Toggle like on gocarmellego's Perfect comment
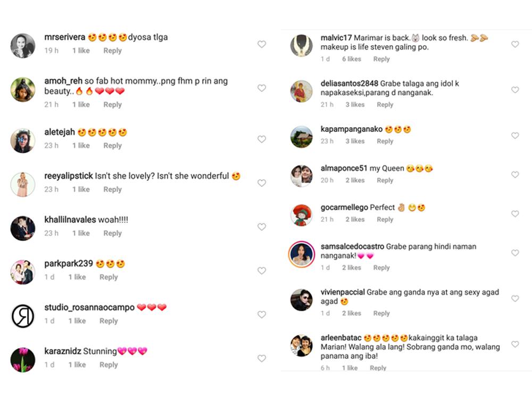532x399 pixels. click(x=515, y=214)
